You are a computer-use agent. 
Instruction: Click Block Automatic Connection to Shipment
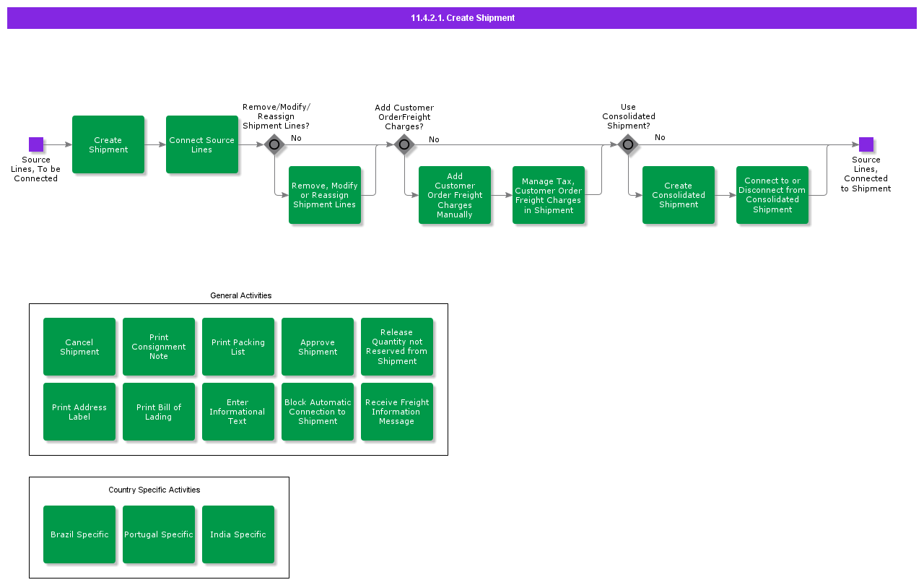click(x=318, y=412)
